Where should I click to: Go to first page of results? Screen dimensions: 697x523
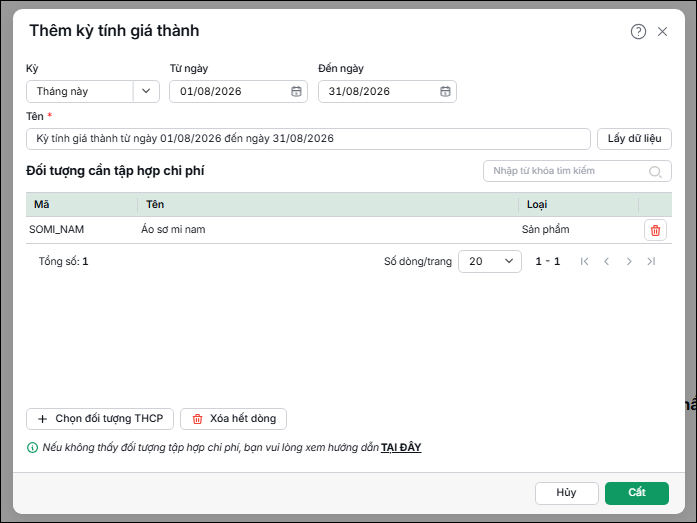pyautogui.click(x=585, y=261)
